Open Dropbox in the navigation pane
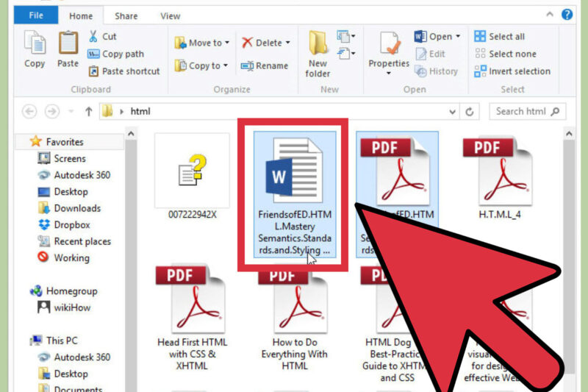The image size is (588, 392). [71, 225]
